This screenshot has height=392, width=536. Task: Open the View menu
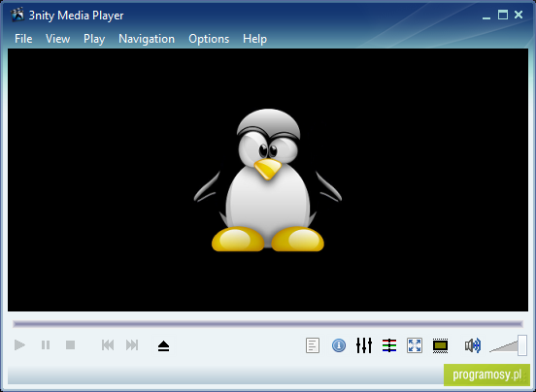click(57, 39)
